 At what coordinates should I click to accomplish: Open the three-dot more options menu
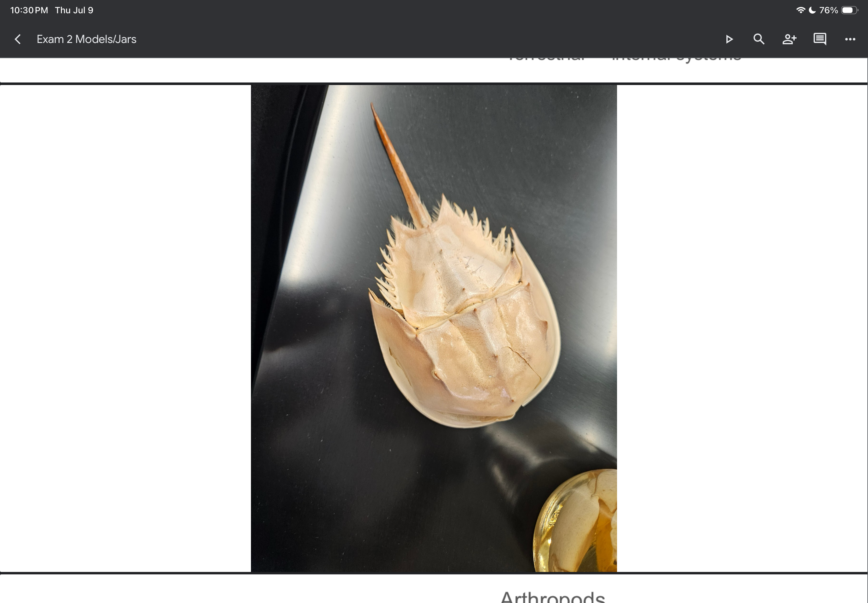tap(850, 39)
